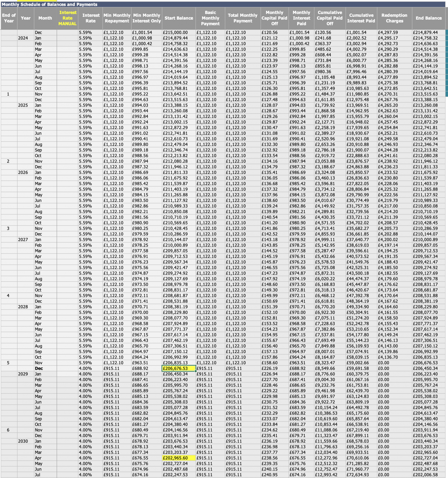Click Cumulative Interest Paid £64,492.78
The width and height of the screenshot is (448, 478).
[x=361, y=408]
